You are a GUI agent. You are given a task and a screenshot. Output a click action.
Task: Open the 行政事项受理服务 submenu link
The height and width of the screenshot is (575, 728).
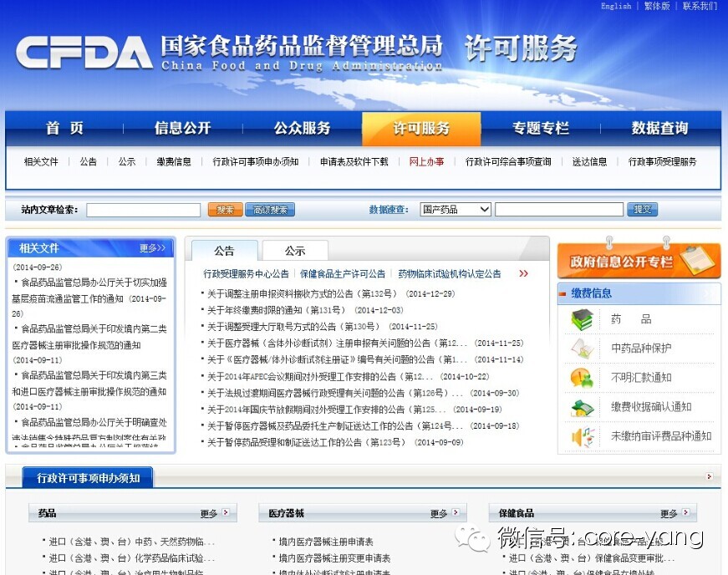662,161
